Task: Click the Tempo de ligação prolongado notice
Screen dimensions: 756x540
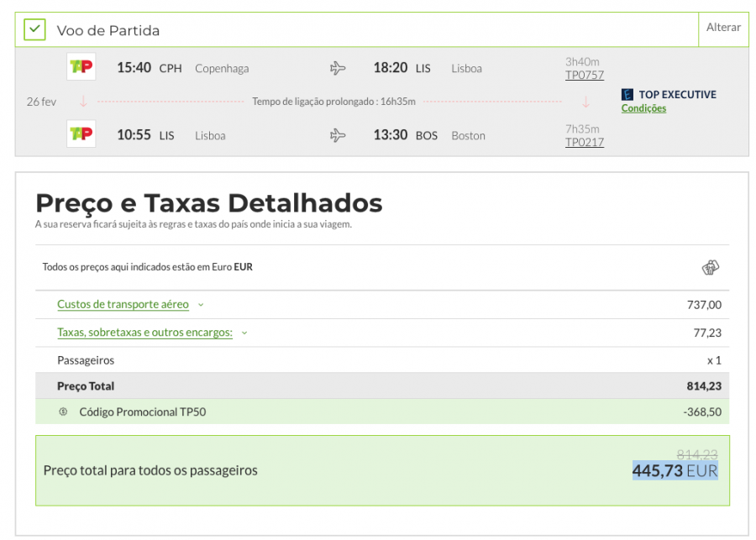Action: tap(333, 102)
